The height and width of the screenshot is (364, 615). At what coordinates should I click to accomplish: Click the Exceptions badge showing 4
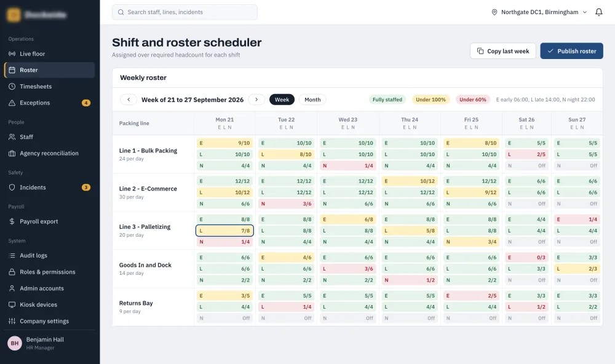pos(86,103)
